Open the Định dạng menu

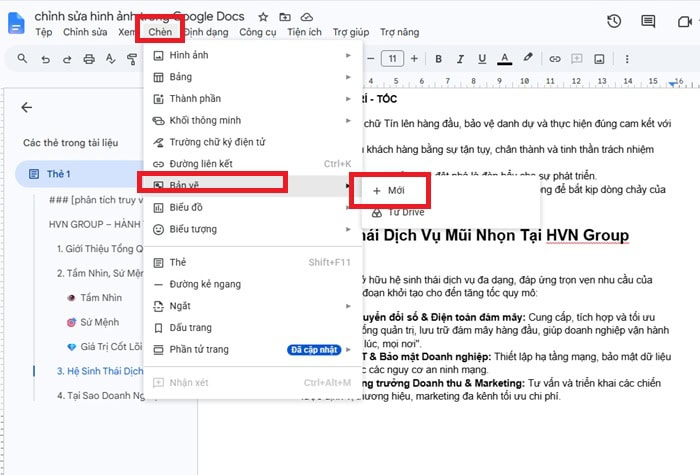pos(206,32)
